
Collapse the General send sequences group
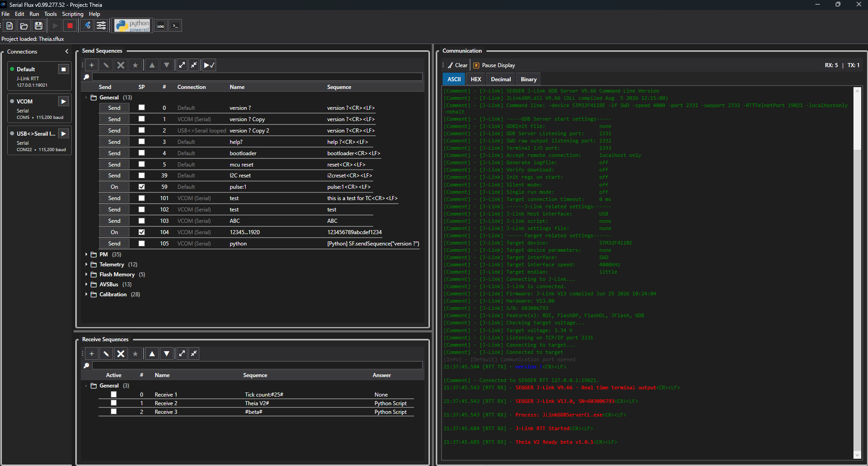86,98
